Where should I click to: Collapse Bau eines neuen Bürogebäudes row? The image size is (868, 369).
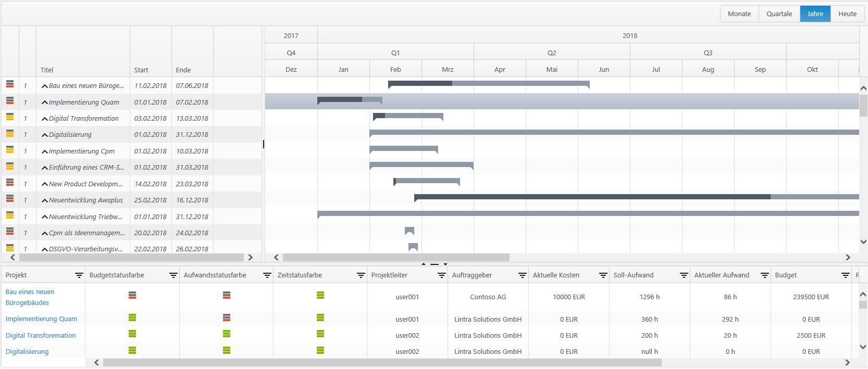pos(45,86)
